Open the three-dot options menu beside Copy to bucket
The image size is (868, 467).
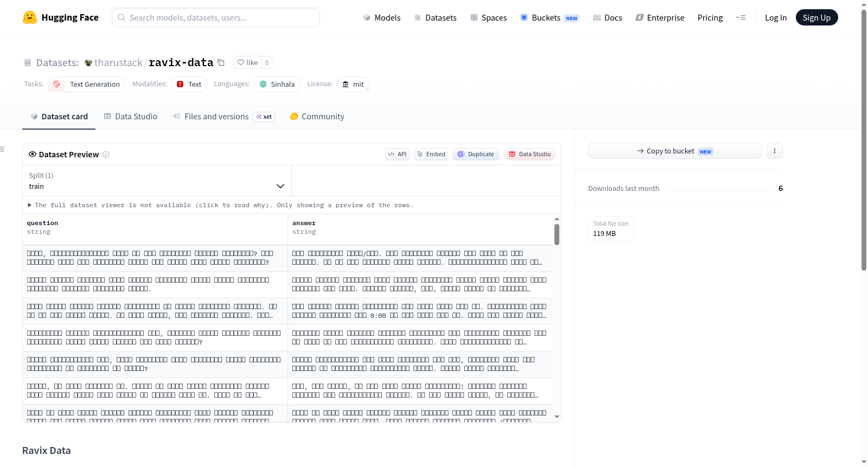click(x=775, y=151)
